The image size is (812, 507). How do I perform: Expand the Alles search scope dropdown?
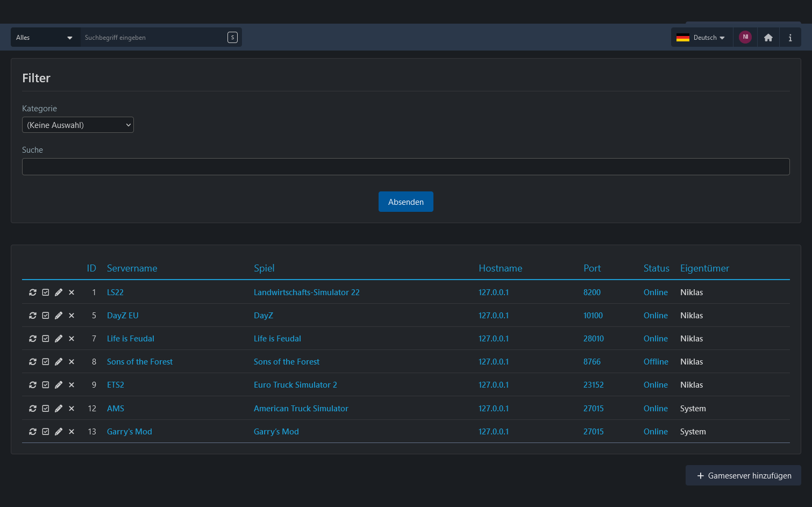coord(45,38)
